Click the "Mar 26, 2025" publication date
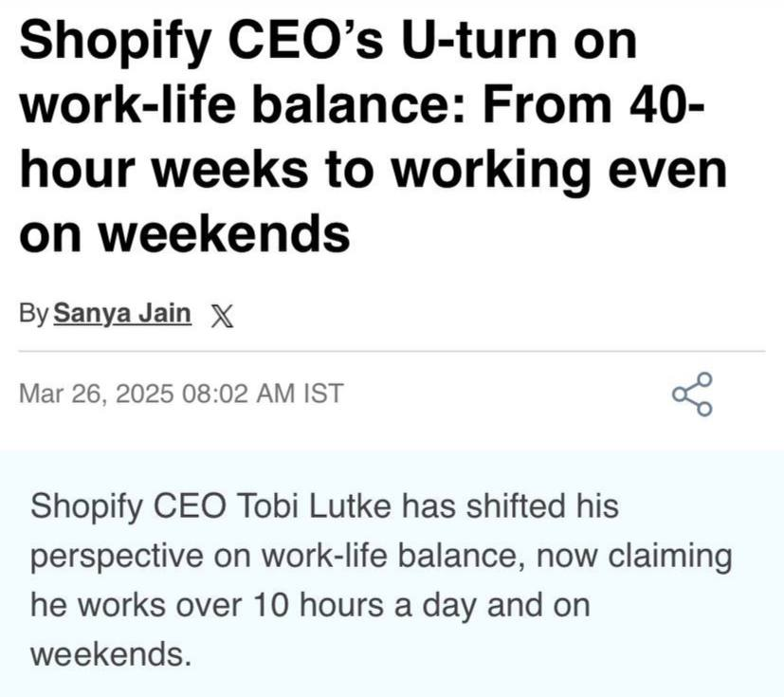 pyautogui.click(x=98, y=393)
